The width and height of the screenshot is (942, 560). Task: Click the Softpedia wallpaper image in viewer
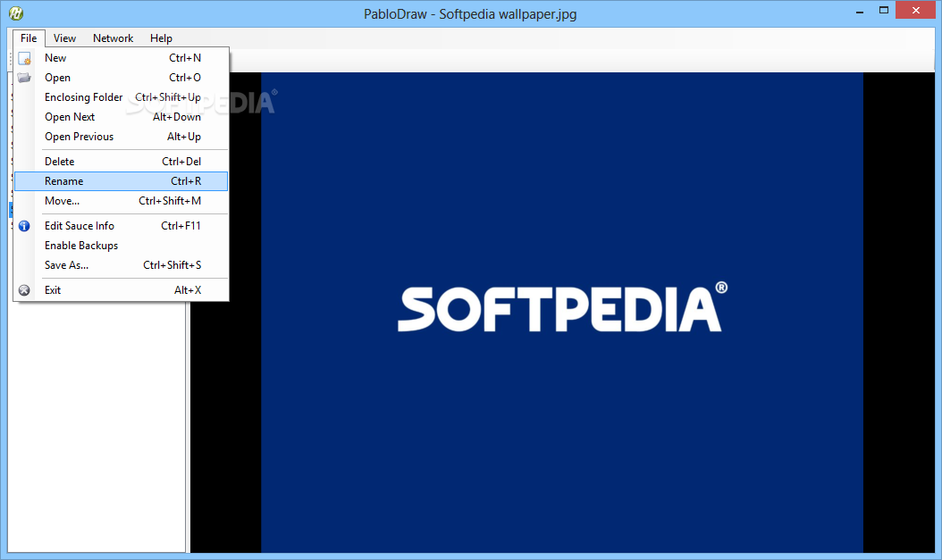[x=562, y=312]
